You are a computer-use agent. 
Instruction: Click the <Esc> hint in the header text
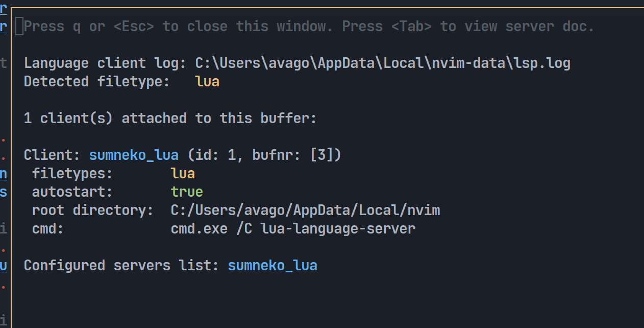point(133,26)
